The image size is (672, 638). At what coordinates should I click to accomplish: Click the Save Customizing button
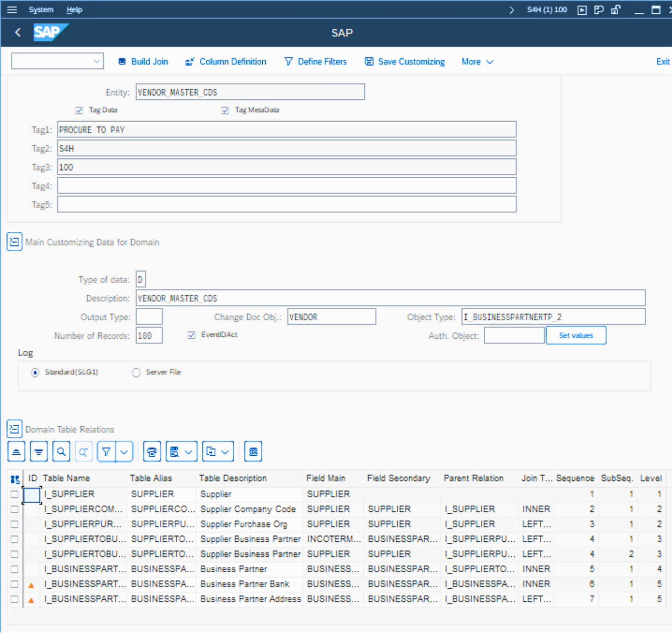pyautogui.click(x=405, y=62)
